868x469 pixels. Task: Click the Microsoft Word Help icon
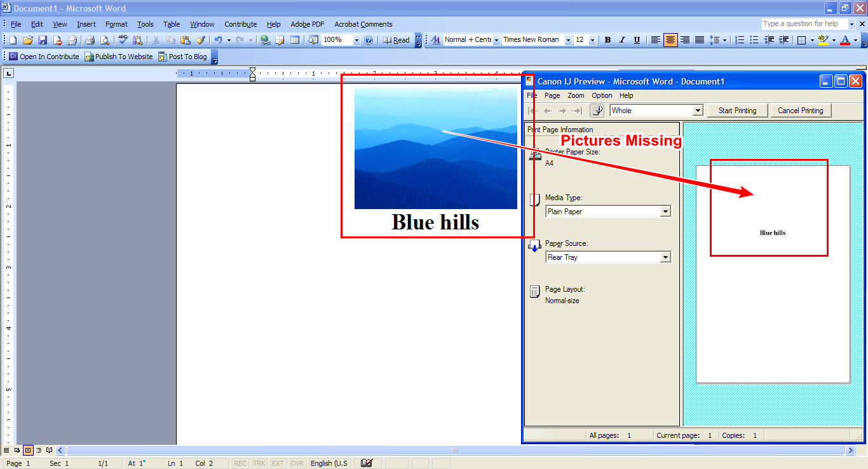369,40
